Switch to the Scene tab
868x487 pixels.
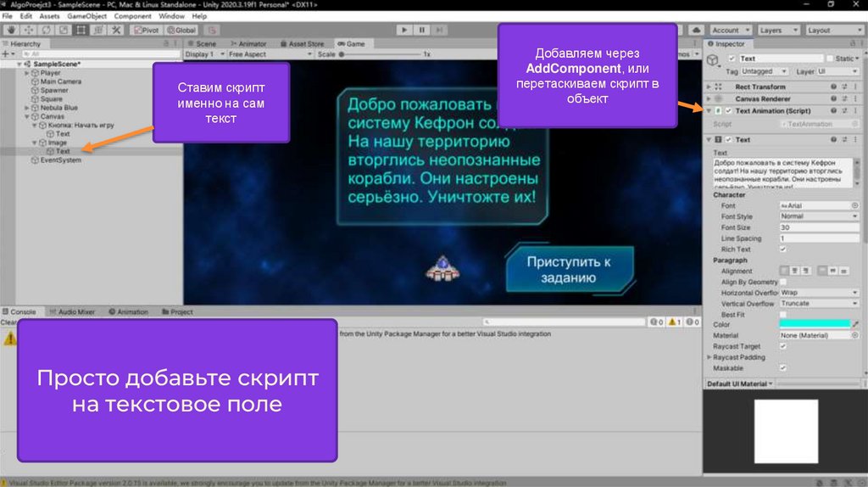tap(203, 43)
